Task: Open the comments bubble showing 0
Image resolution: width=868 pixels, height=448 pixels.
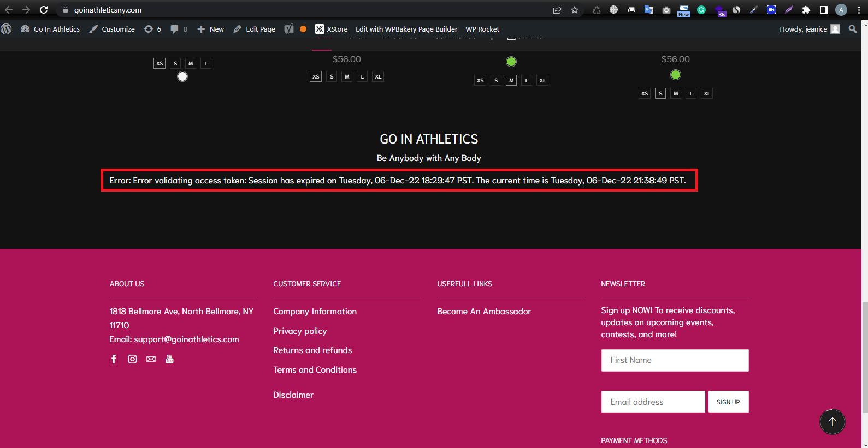Action: pyautogui.click(x=179, y=29)
